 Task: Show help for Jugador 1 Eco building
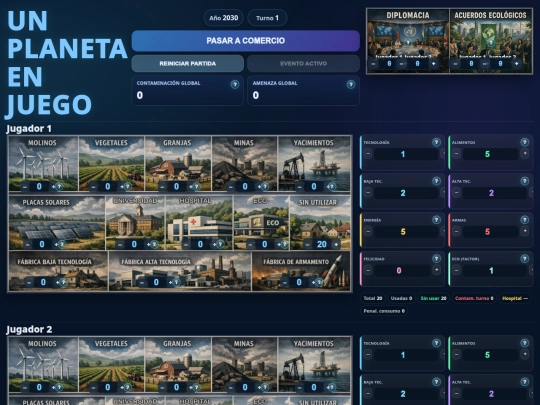pyautogui.click(x=284, y=245)
